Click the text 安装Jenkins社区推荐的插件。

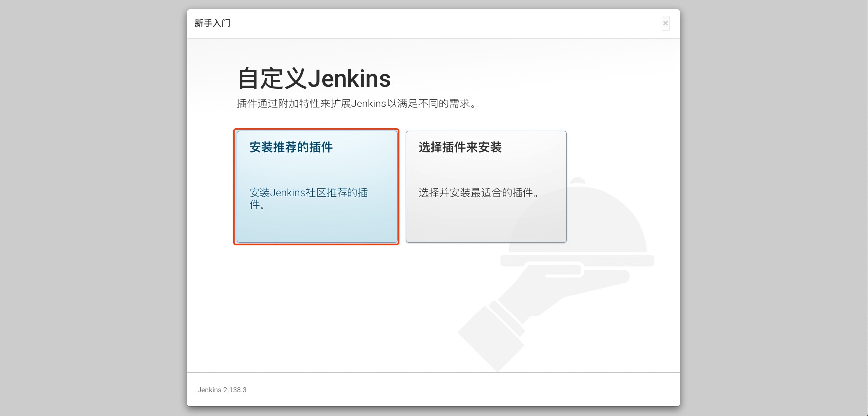[309, 199]
